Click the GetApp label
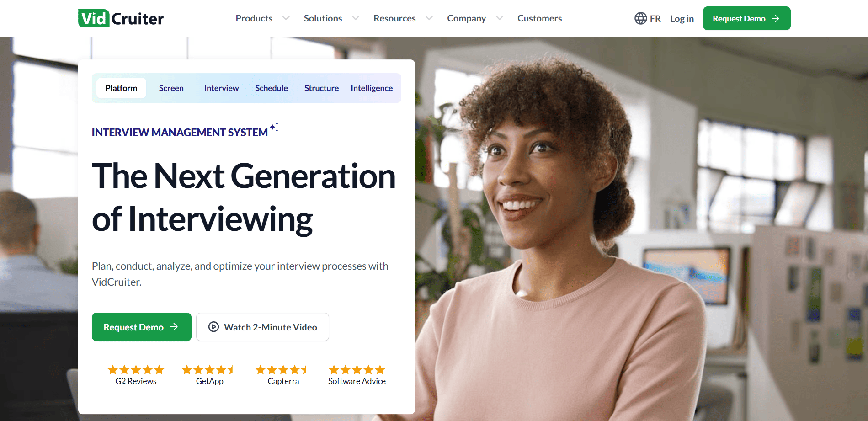Screen dimensions: 868x421 pos(209,381)
